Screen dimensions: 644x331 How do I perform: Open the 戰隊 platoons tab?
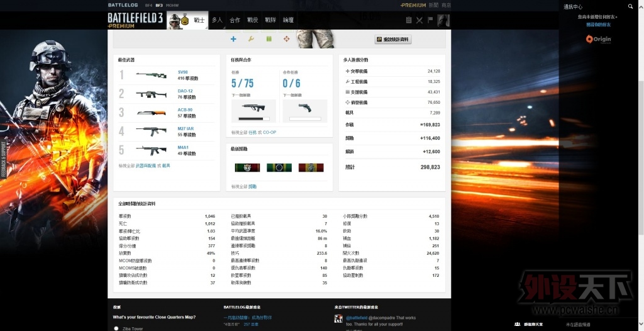point(270,20)
